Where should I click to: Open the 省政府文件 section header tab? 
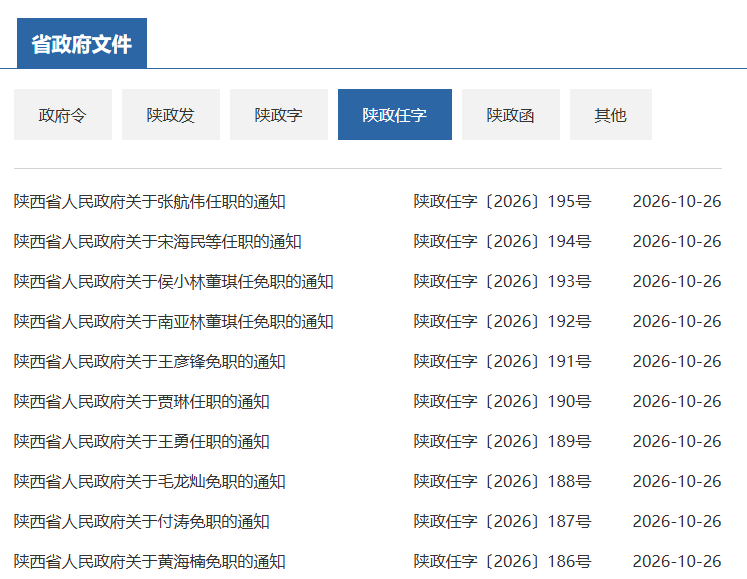click(82, 43)
